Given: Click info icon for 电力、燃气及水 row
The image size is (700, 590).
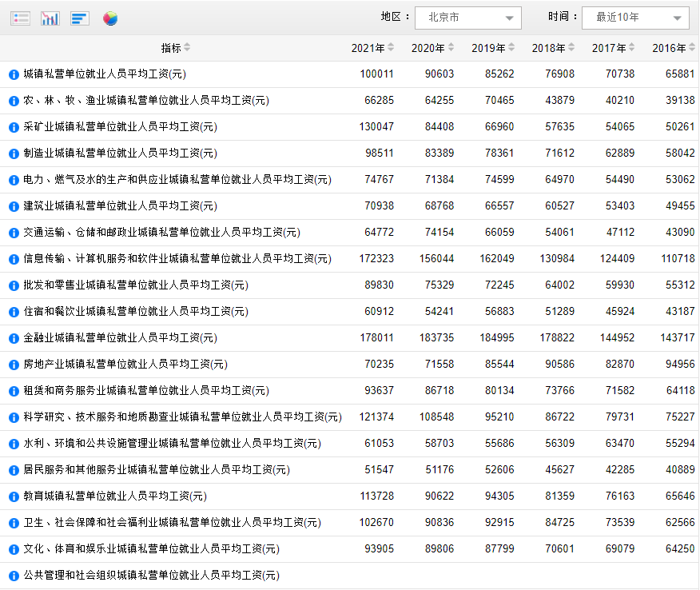Looking at the screenshot, I should [x=14, y=180].
